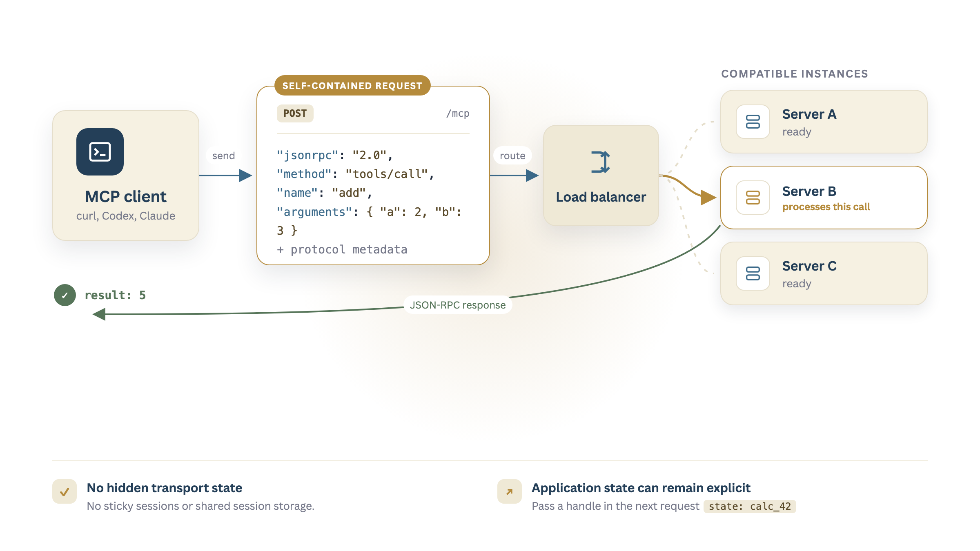Click the green result checkmark icon

pos(65,295)
